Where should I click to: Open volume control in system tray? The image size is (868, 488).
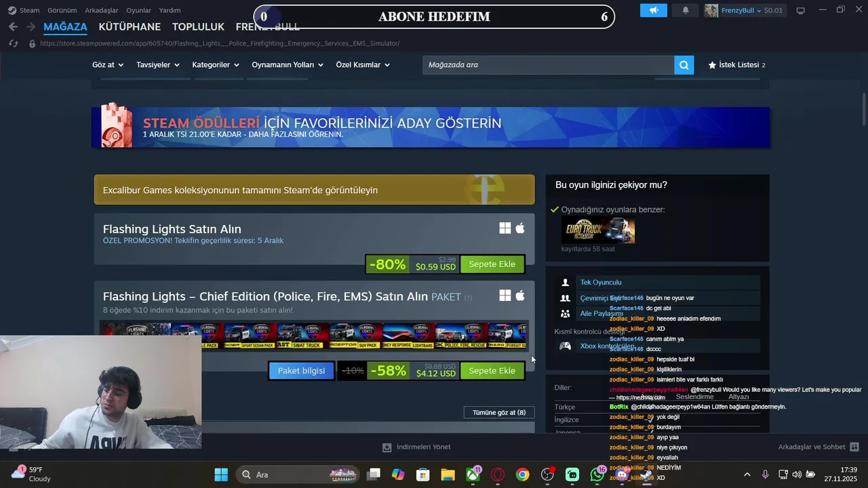click(x=797, y=474)
